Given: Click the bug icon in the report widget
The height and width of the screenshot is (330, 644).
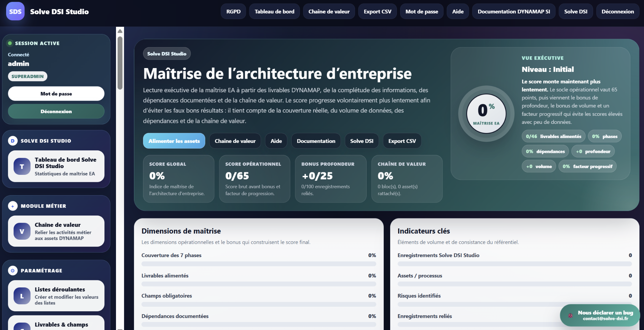Looking at the screenshot, I should [x=570, y=315].
